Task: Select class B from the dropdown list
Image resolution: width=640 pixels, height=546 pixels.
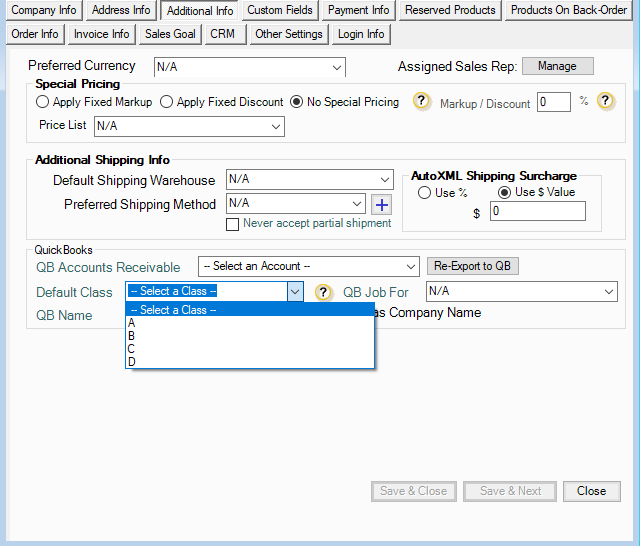Action: click(132, 336)
